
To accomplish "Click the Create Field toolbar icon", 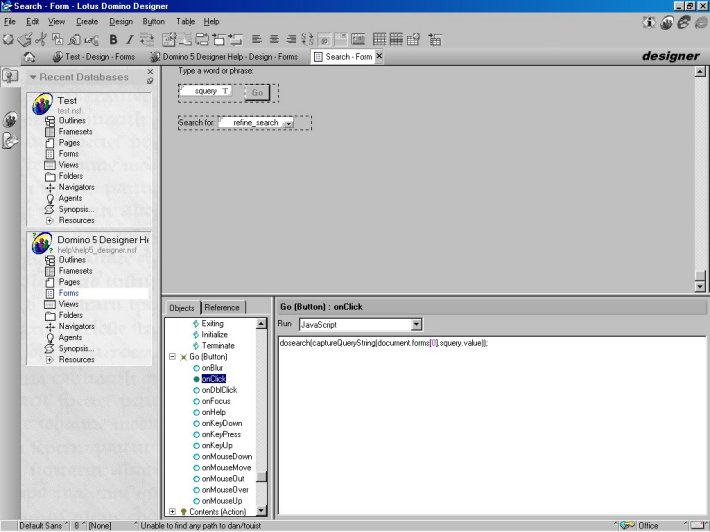I will [x=168, y=40].
